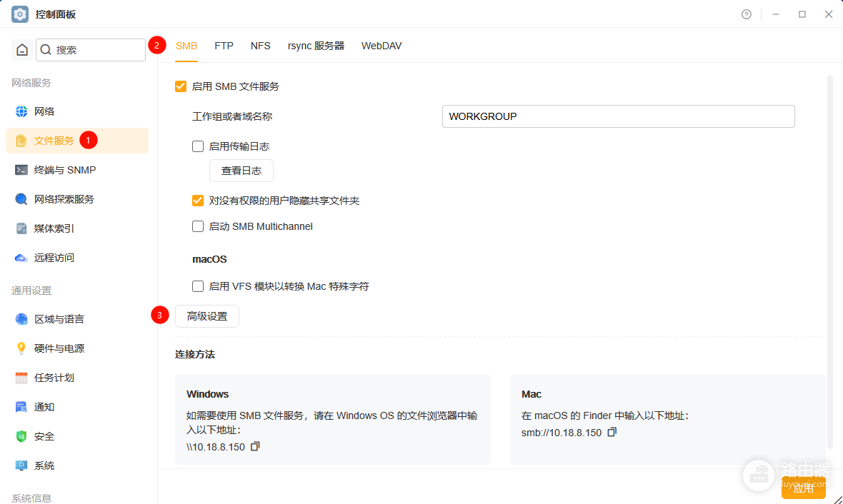Click the content area vertical scrollbar

coord(829,262)
